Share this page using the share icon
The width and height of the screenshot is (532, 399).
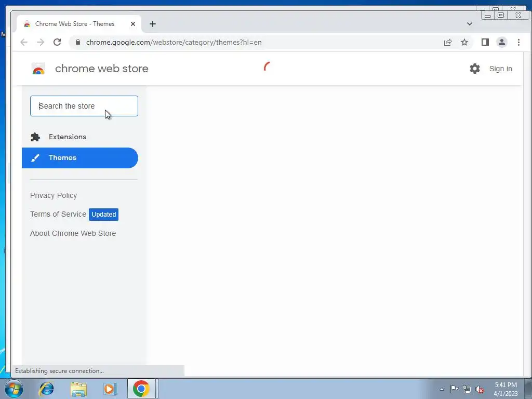point(448,42)
